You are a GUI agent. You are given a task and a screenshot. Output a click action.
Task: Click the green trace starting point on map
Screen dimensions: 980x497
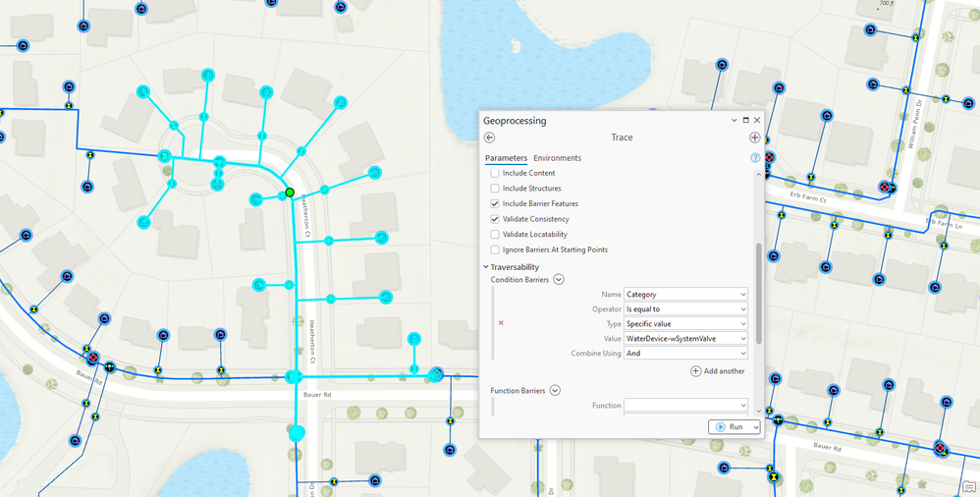[x=290, y=192]
